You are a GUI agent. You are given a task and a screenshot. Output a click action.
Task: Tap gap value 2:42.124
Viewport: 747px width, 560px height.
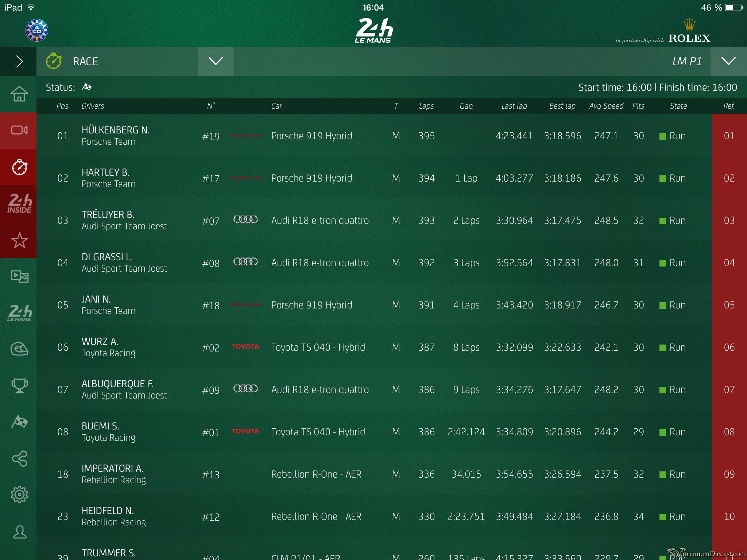tap(466, 432)
